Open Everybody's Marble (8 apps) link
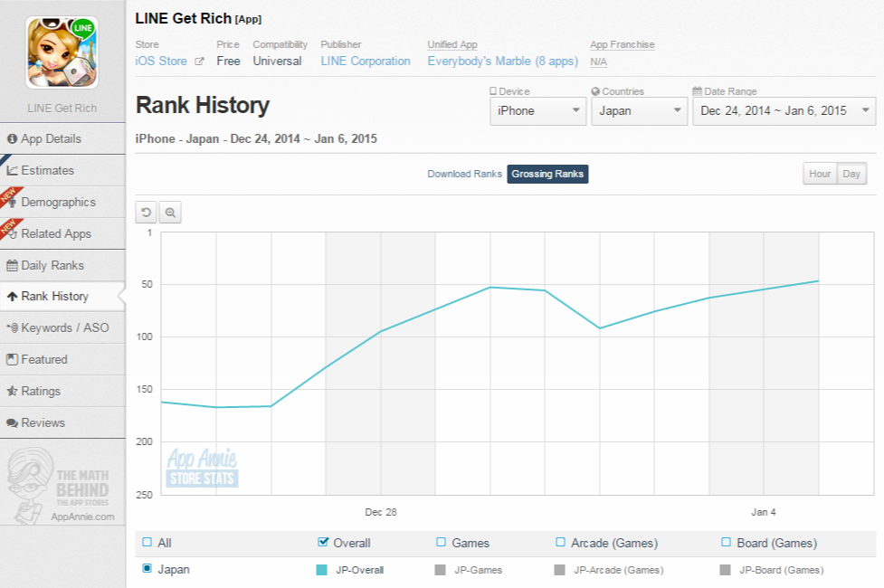884x588 pixels. (502, 62)
